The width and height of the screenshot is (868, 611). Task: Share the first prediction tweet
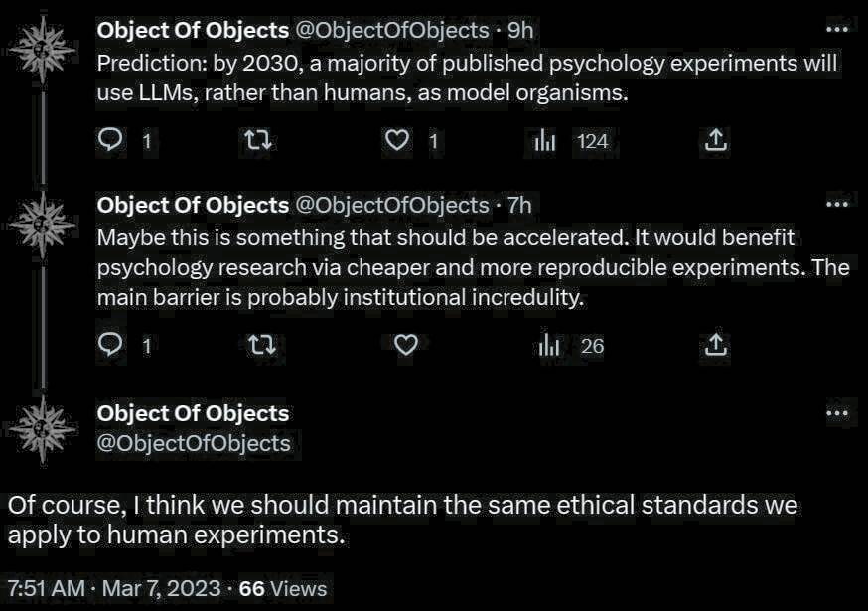pyautogui.click(x=715, y=141)
